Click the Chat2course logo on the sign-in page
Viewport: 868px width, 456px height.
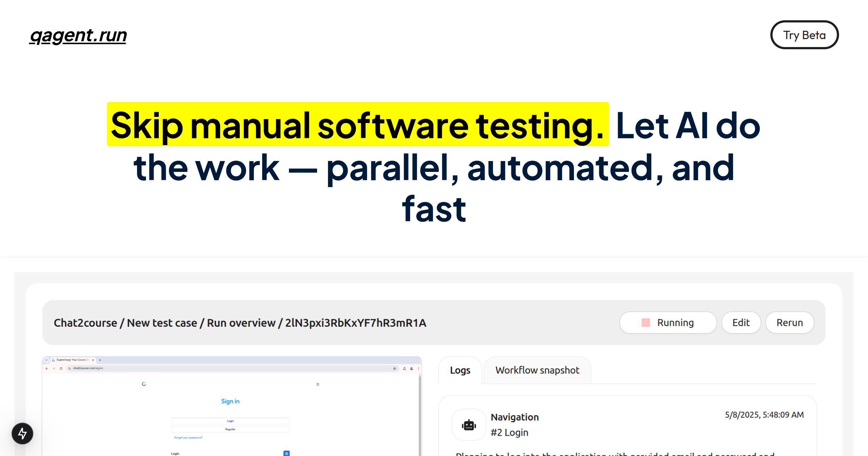pyautogui.click(x=144, y=384)
